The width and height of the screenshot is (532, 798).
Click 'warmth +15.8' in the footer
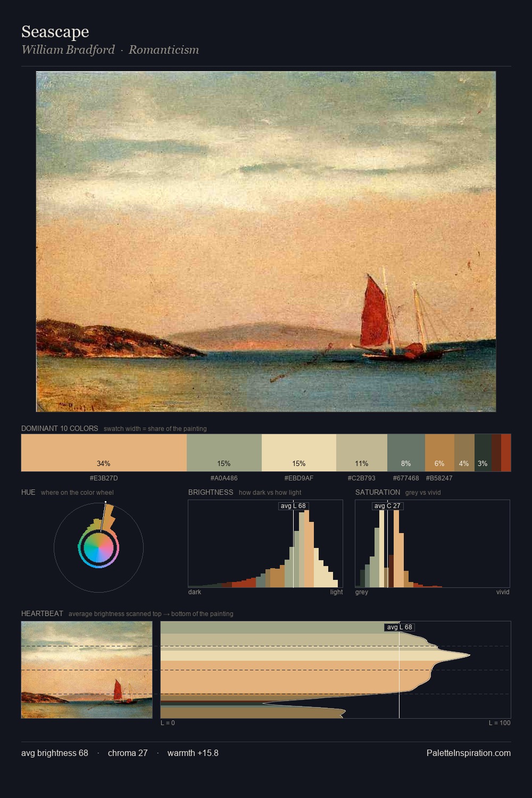(x=193, y=753)
